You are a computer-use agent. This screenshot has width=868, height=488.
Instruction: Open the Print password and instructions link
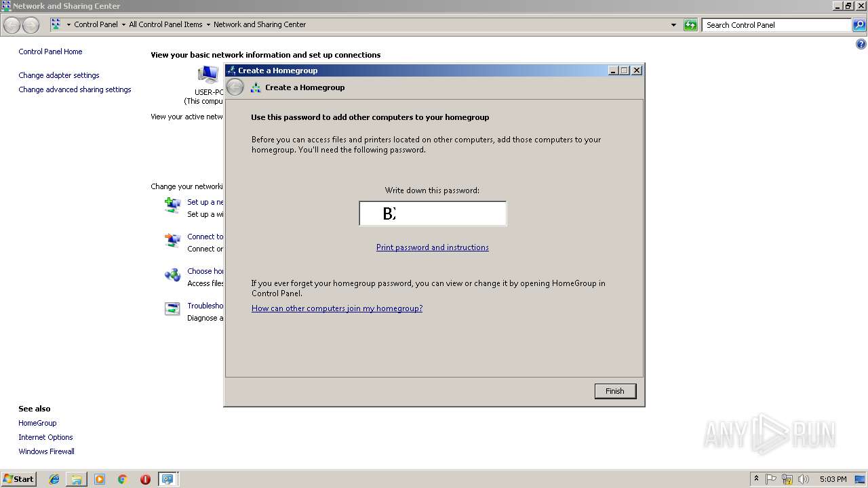433,247
